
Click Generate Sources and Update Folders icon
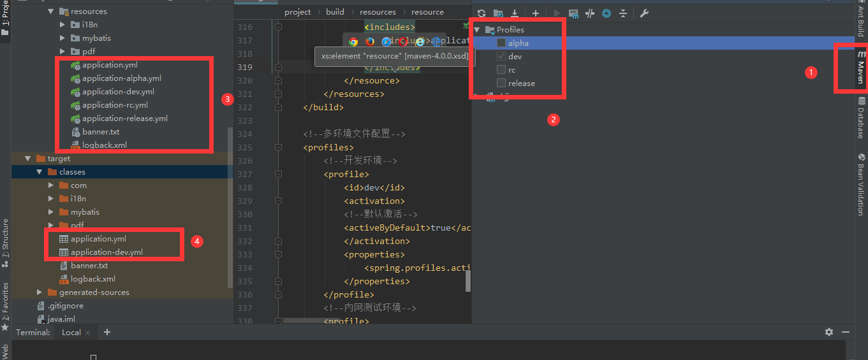click(498, 13)
